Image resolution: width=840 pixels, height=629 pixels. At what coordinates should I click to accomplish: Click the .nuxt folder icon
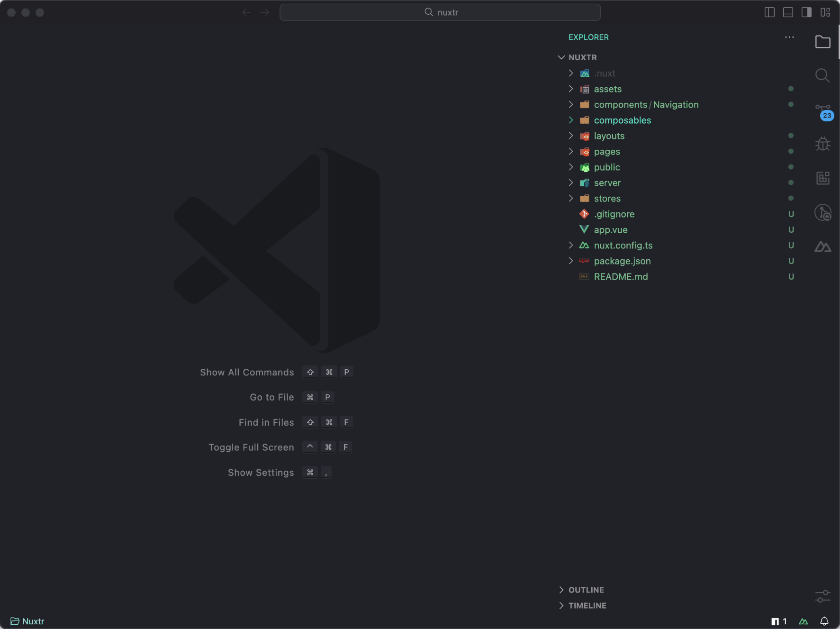click(585, 73)
